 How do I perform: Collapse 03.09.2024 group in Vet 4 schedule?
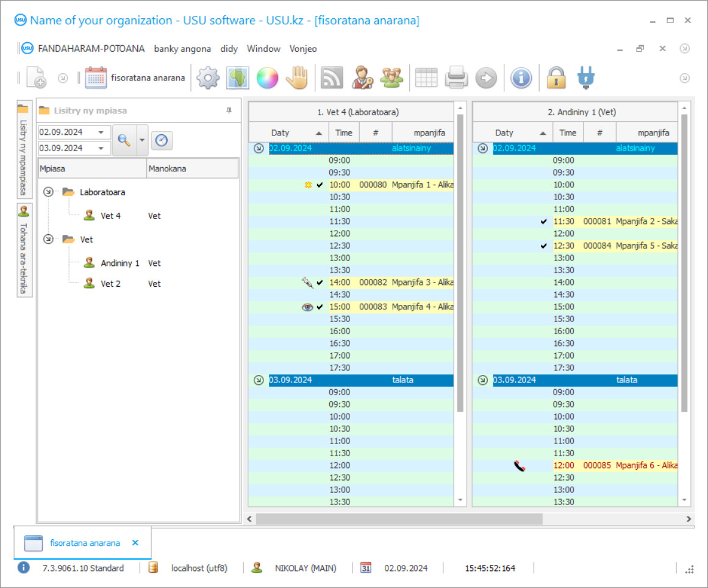[x=259, y=380]
